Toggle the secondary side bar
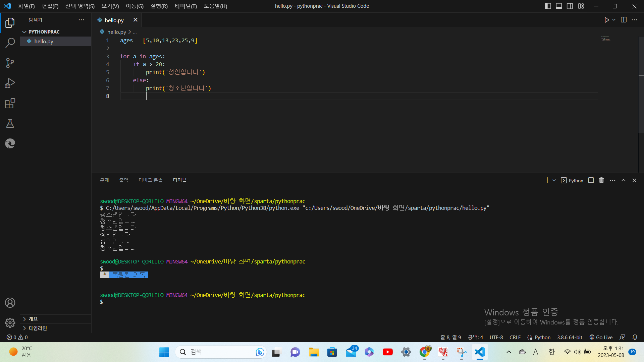The image size is (644, 362). [570, 6]
